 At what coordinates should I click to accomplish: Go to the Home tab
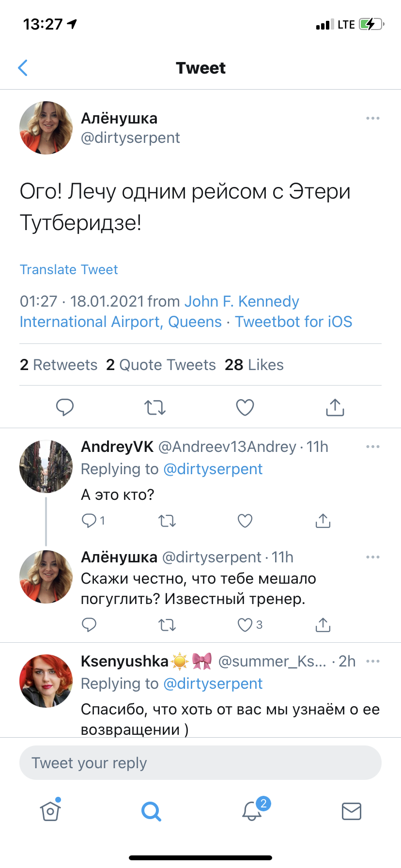(50, 811)
